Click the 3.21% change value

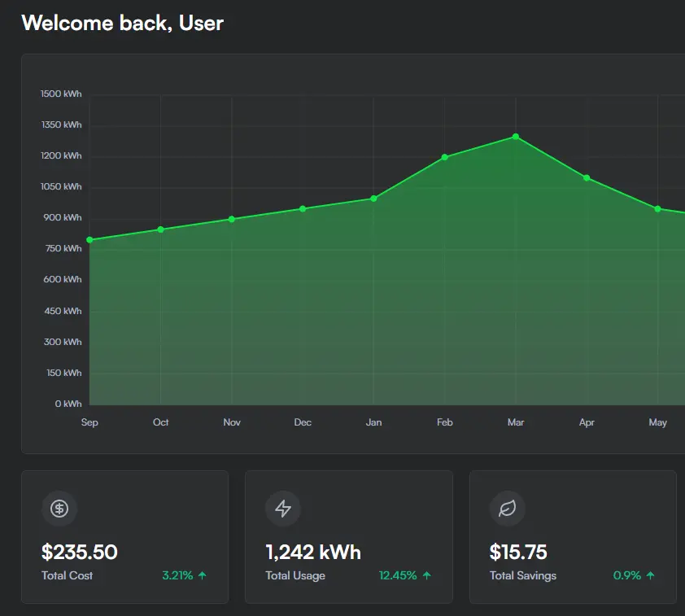[177, 575]
